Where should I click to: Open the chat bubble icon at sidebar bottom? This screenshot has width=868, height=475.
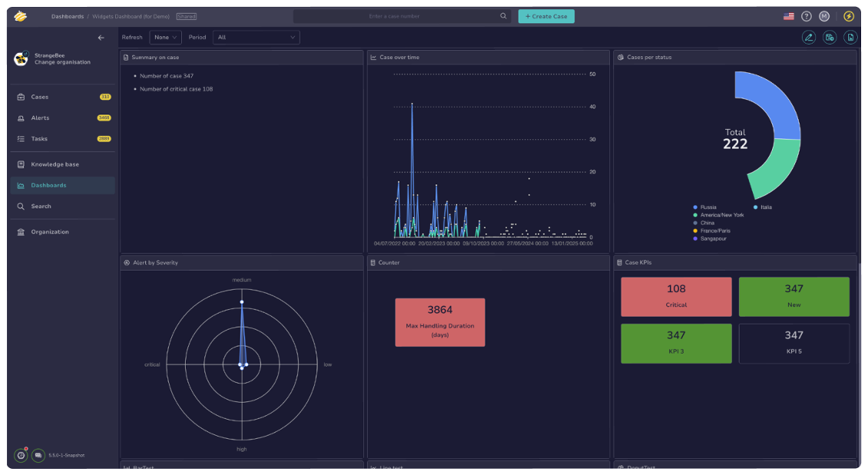tap(38, 455)
